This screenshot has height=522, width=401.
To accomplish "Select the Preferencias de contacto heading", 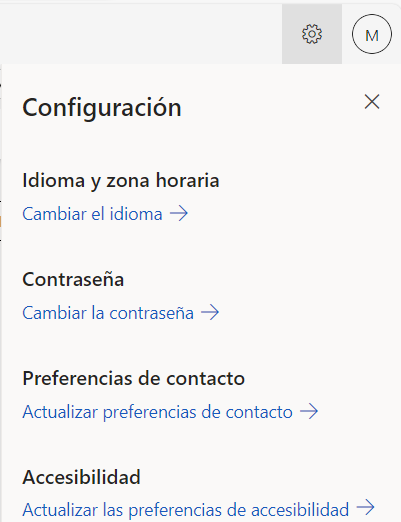I will click(x=134, y=378).
